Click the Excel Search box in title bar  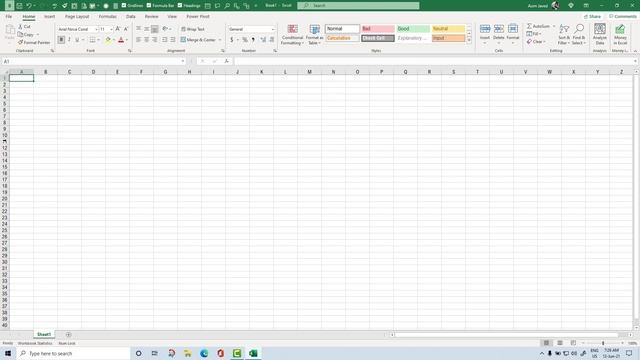(358, 5)
